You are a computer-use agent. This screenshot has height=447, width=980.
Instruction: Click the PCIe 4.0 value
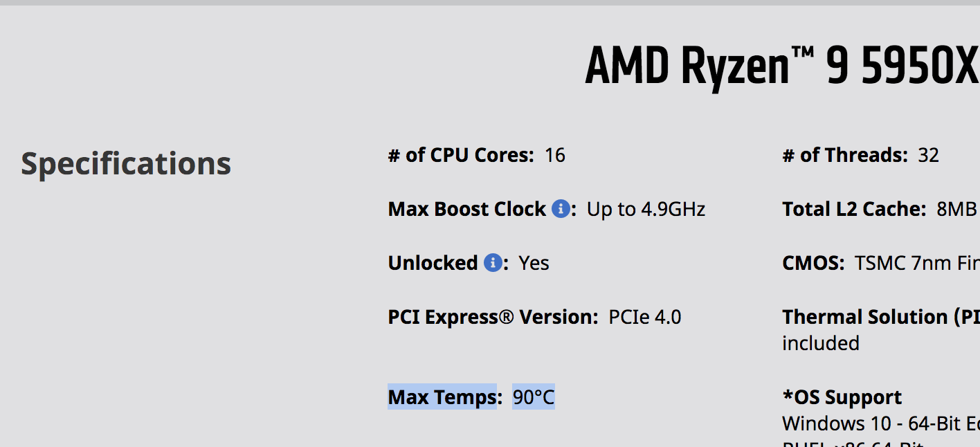click(x=645, y=316)
